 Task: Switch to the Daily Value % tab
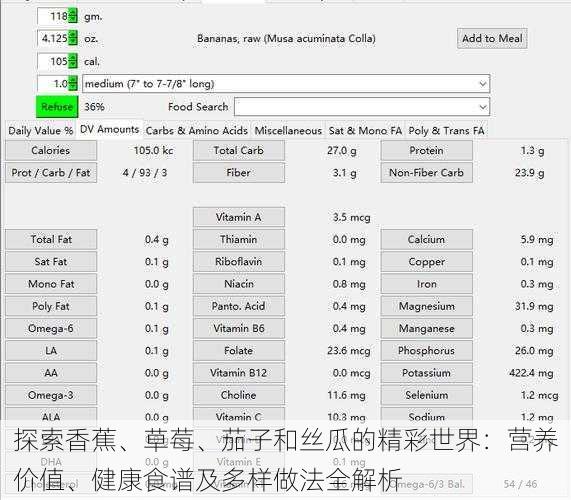[x=40, y=131]
